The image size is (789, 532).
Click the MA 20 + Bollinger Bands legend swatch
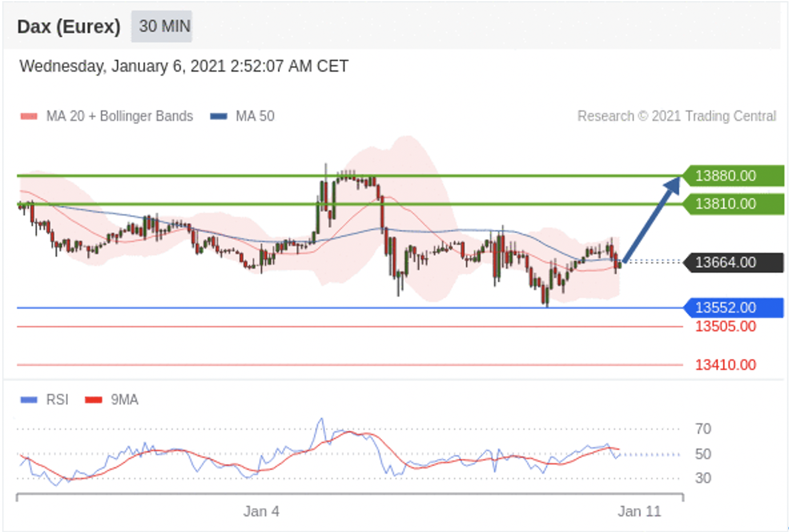click(x=29, y=116)
